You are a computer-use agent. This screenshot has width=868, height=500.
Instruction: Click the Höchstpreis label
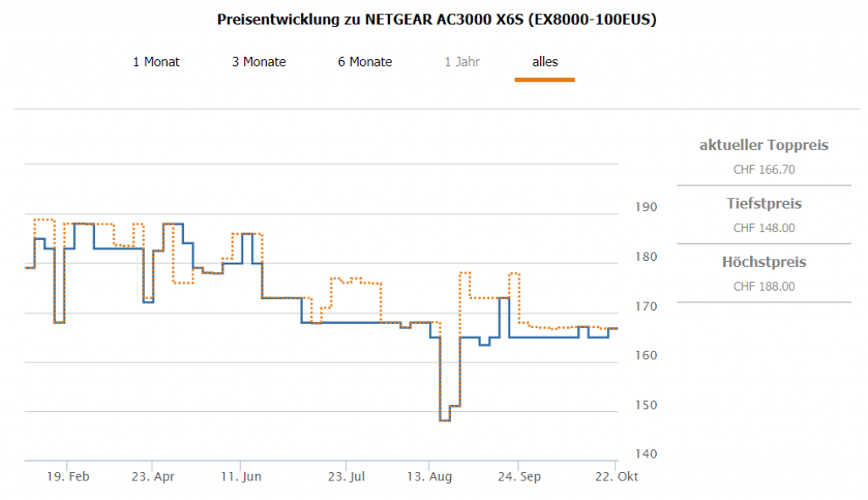pos(764,263)
